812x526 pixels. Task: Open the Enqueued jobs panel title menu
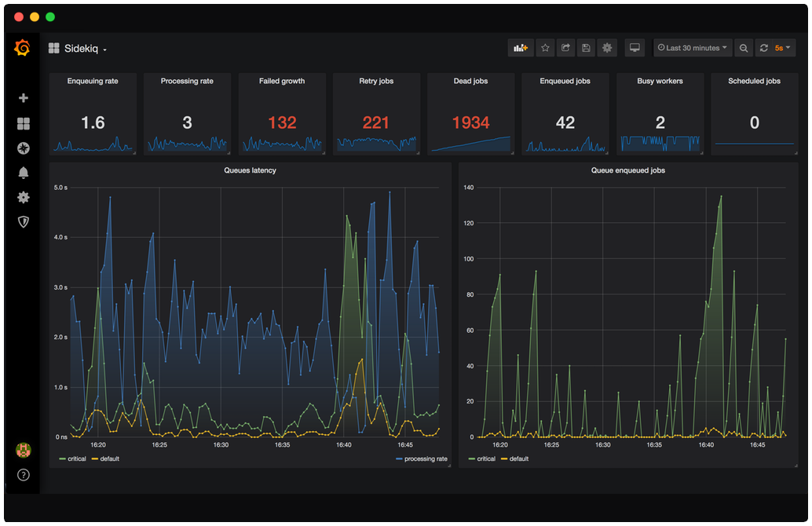[x=565, y=81]
